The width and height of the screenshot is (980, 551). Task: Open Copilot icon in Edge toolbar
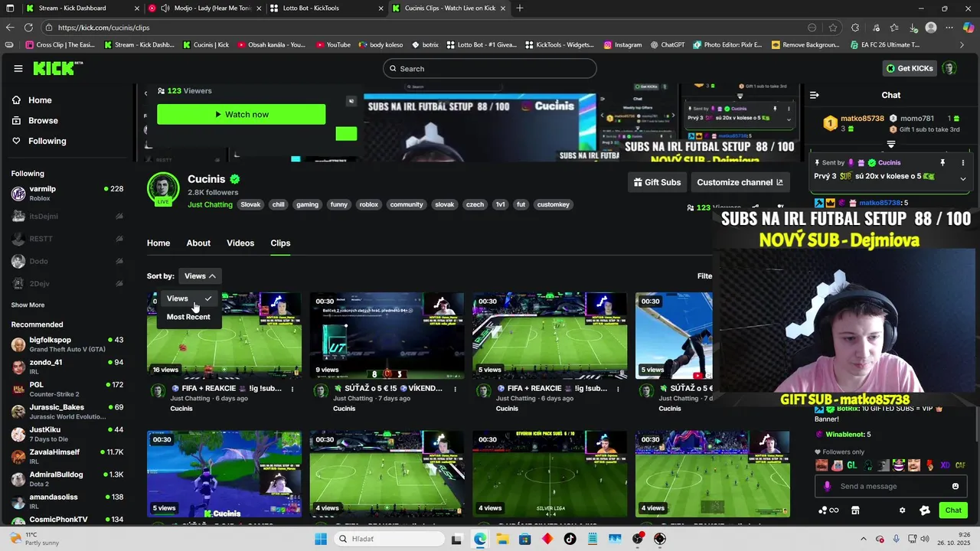pos(969,28)
